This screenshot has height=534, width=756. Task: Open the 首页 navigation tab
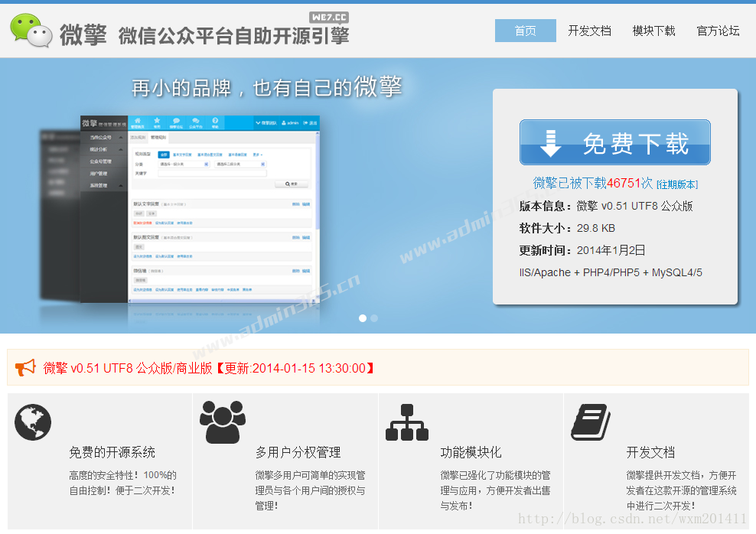[526, 31]
